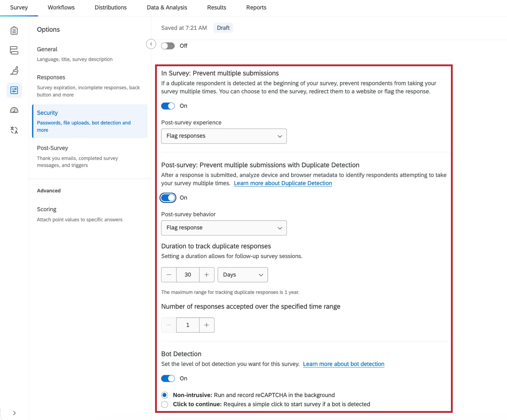The height and width of the screenshot is (420, 507).
Task: Turn off In Survey prevent multiple submissions
Action: pos(168,106)
